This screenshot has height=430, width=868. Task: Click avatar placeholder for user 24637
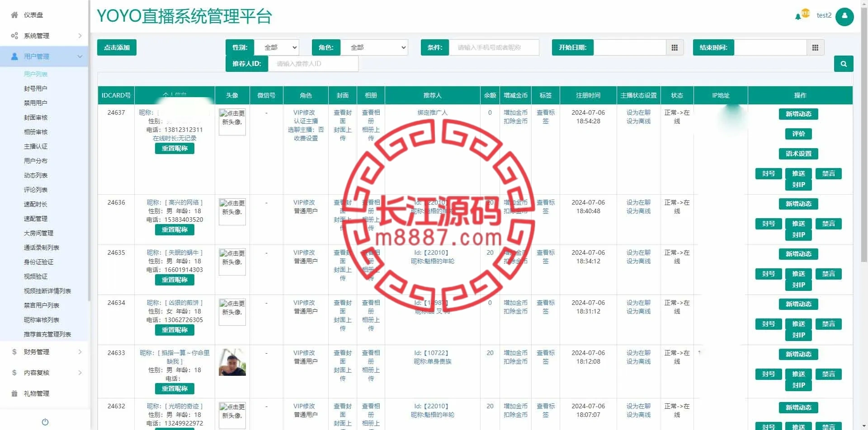[x=232, y=122]
